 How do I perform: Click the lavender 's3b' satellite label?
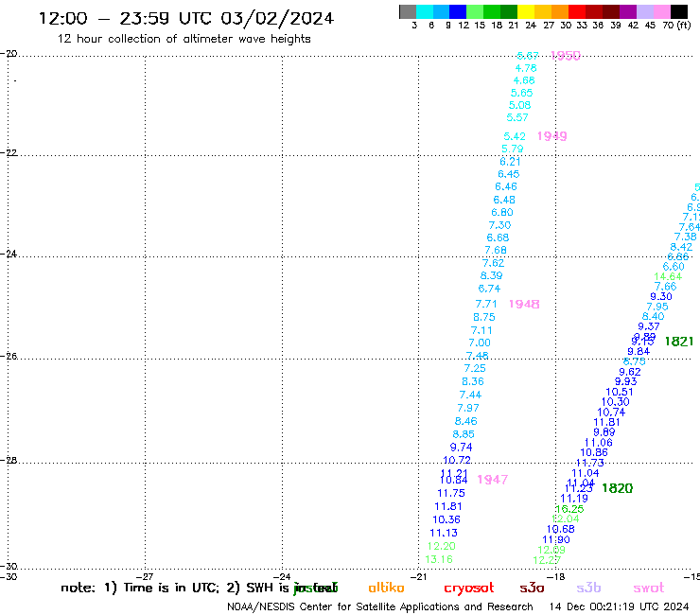click(x=588, y=588)
